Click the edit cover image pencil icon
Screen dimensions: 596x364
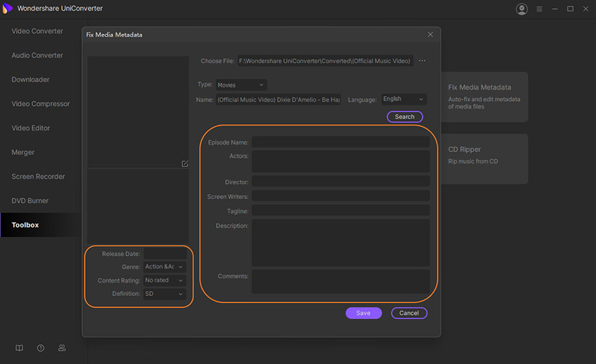(185, 163)
